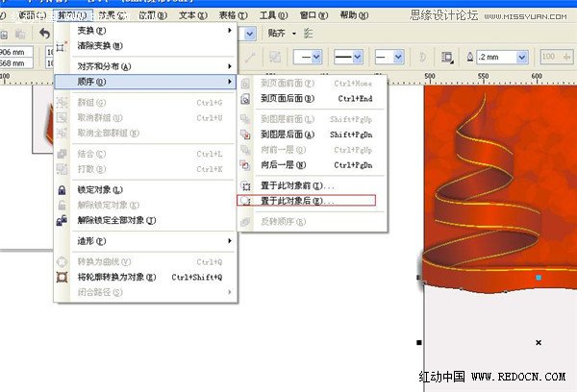Click the cyan node on the ribbon shape
Viewport: 577px width, 392px height.
539,278
